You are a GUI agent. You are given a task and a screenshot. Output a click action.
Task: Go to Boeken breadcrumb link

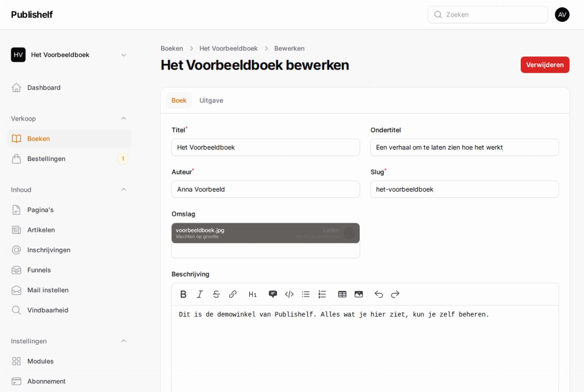172,49
